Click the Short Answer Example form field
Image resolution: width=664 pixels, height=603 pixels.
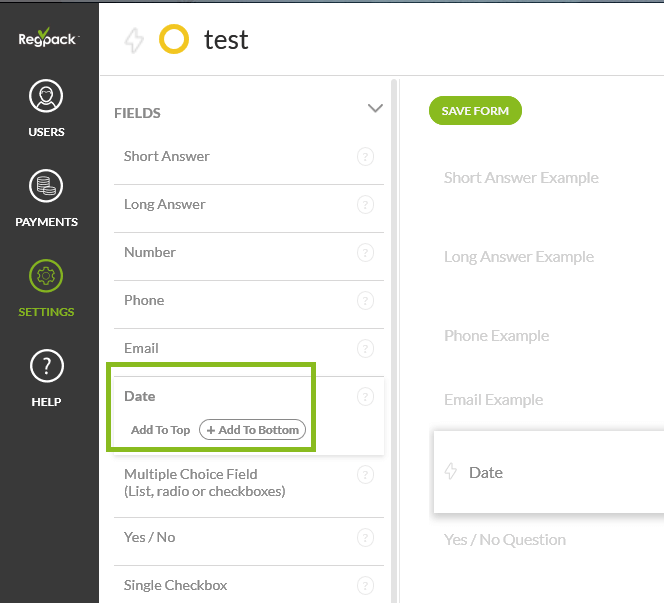tap(521, 178)
